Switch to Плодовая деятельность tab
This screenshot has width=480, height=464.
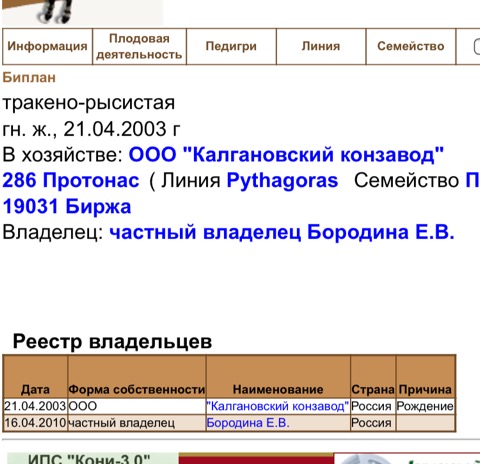coord(139,46)
